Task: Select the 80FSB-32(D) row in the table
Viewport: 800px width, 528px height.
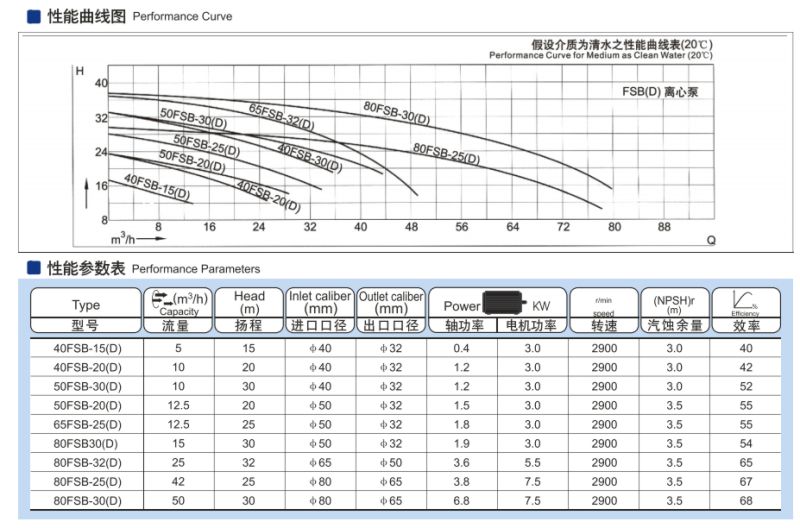Action: [x=87, y=464]
